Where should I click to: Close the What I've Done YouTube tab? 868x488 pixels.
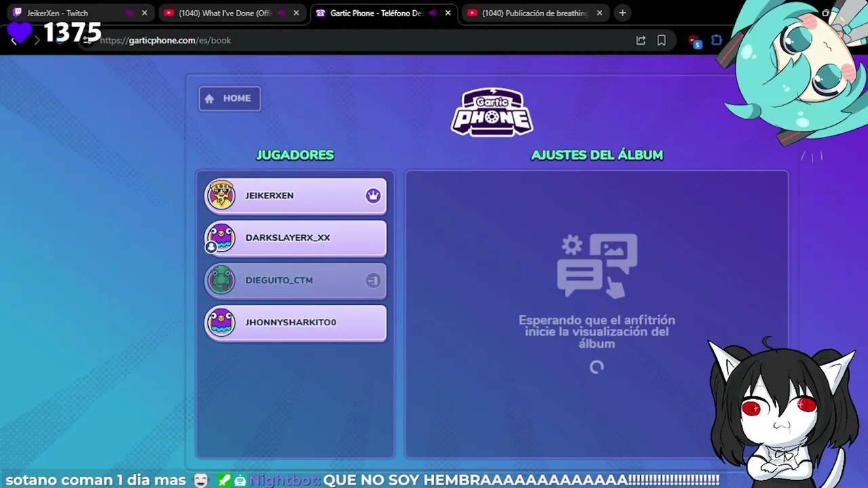click(296, 13)
